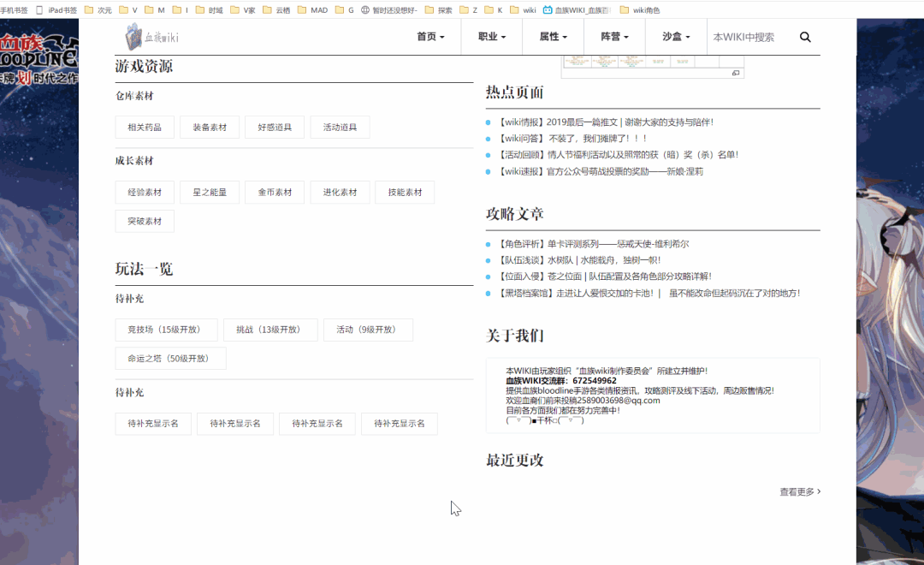Expand the 属性 dropdown menu
Viewport: 924px width, 565px height.
(x=553, y=37)
